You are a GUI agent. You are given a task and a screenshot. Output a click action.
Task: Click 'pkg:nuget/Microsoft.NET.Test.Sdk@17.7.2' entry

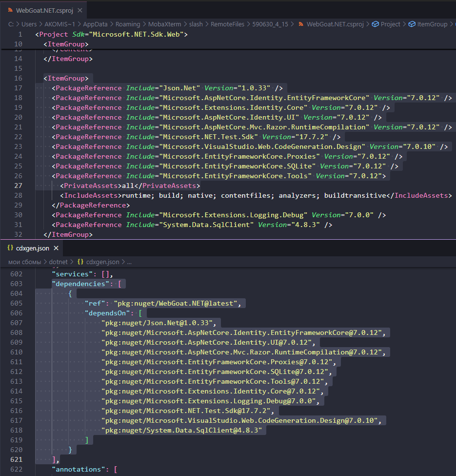click(188, 411)
